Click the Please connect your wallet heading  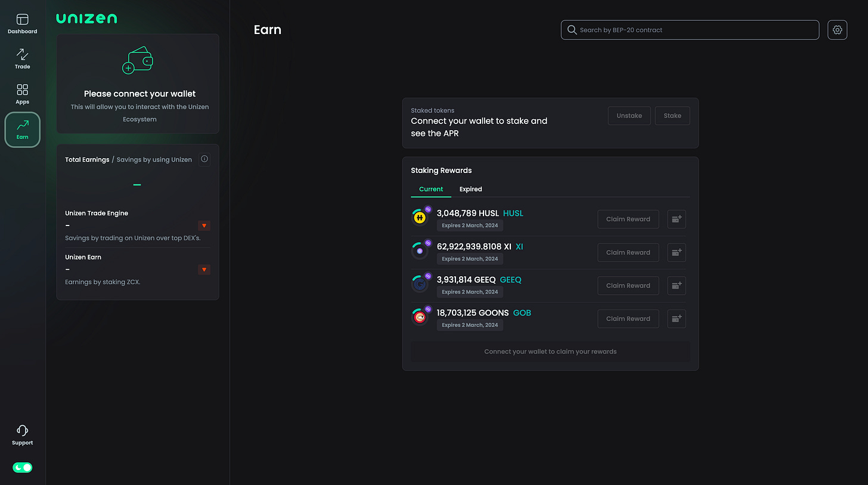pos(139,94)
